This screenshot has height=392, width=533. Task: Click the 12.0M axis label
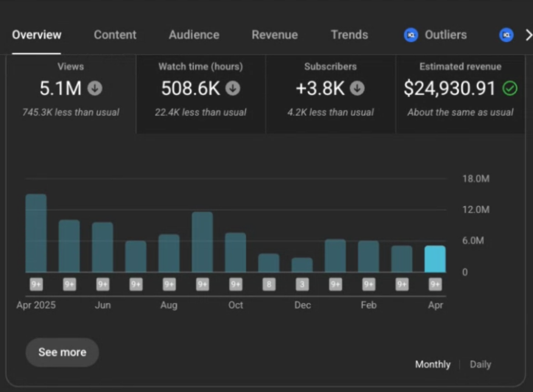point(476,210)
